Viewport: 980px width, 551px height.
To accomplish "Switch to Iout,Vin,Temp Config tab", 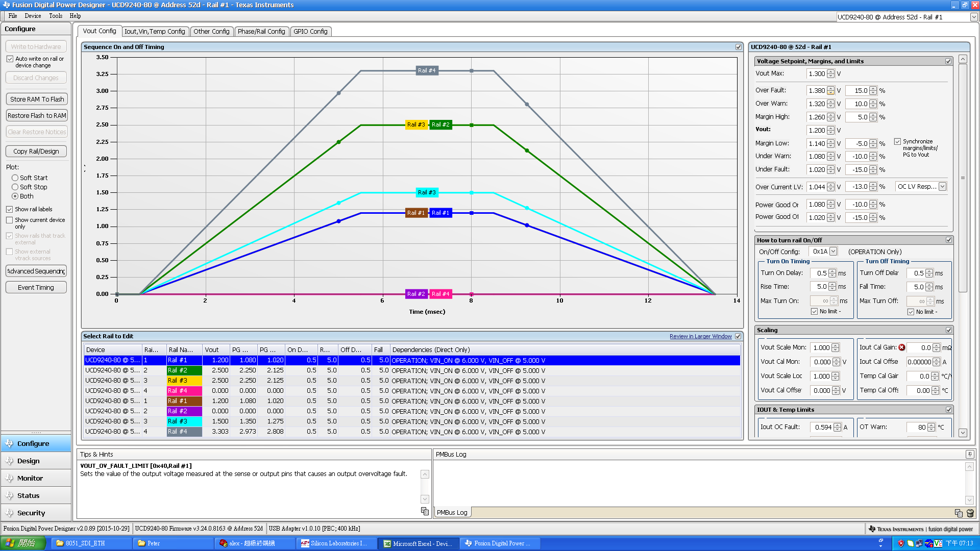I will [155, 31].
